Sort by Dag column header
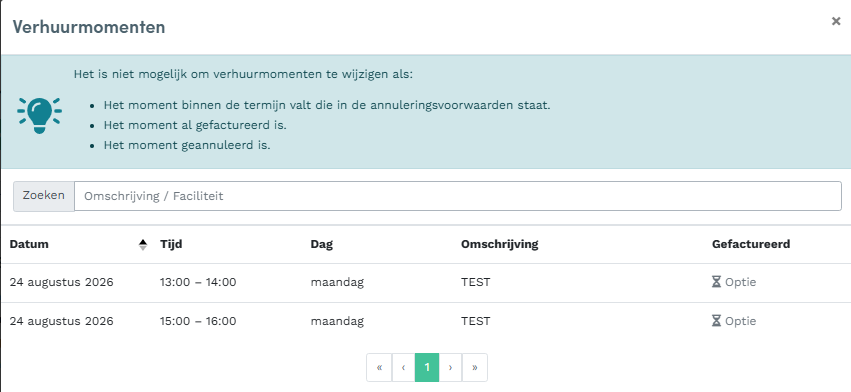 click(321, 244)
